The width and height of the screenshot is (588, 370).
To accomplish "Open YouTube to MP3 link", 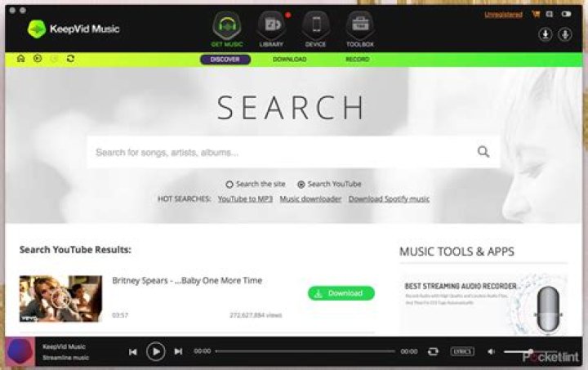I will coord(245,199).
